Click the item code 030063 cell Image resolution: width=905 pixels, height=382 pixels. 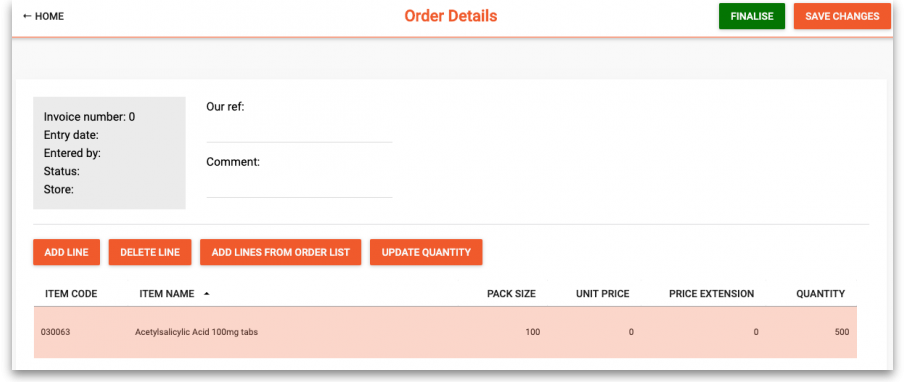pos(54,332)
